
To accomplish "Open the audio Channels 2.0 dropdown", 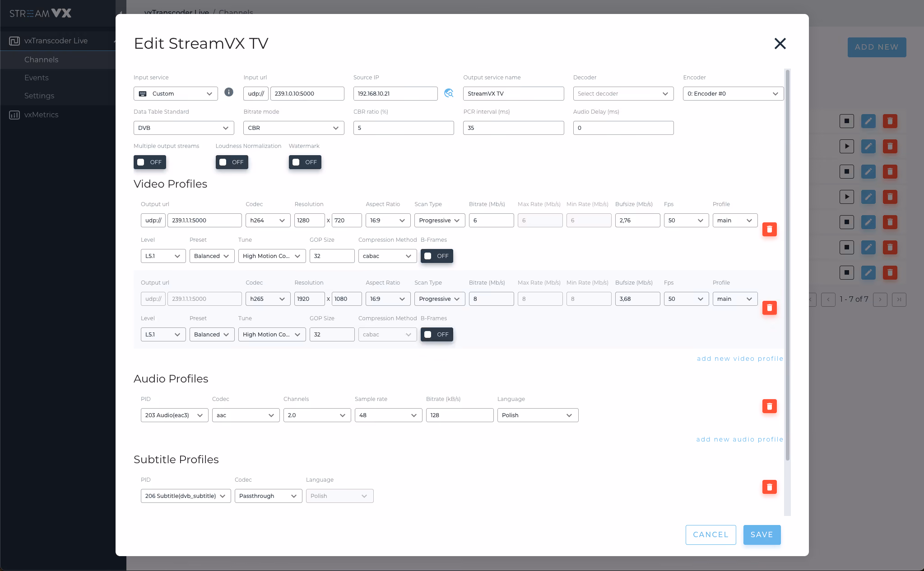I will pos(317,415).
